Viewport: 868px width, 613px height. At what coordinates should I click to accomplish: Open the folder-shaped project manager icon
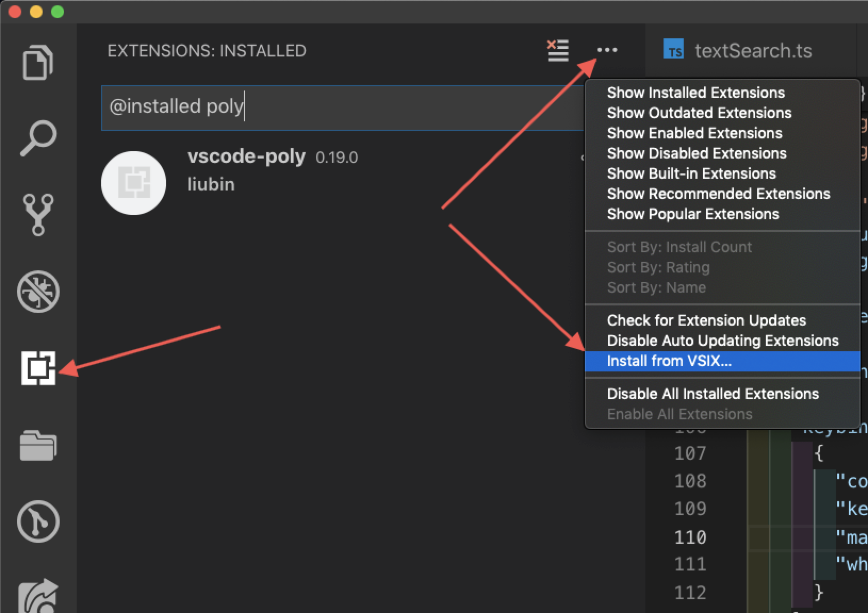click(38, 445)
